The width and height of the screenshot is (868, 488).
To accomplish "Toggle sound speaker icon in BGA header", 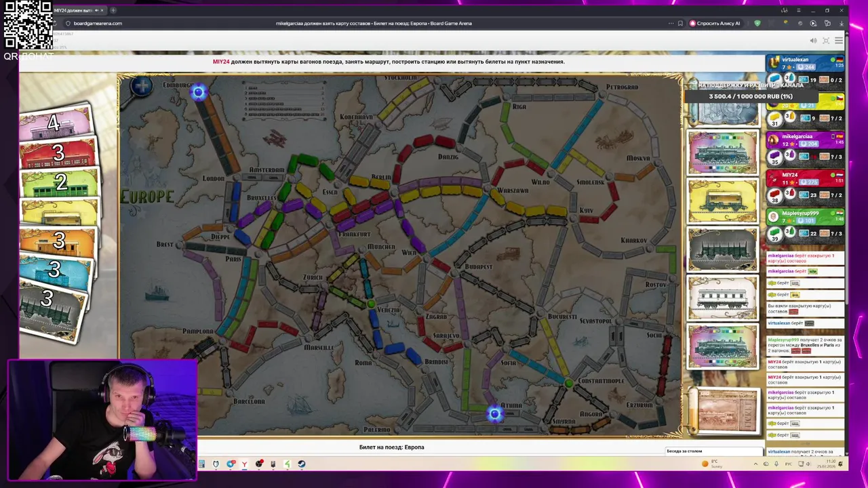I will pos(813,41).
